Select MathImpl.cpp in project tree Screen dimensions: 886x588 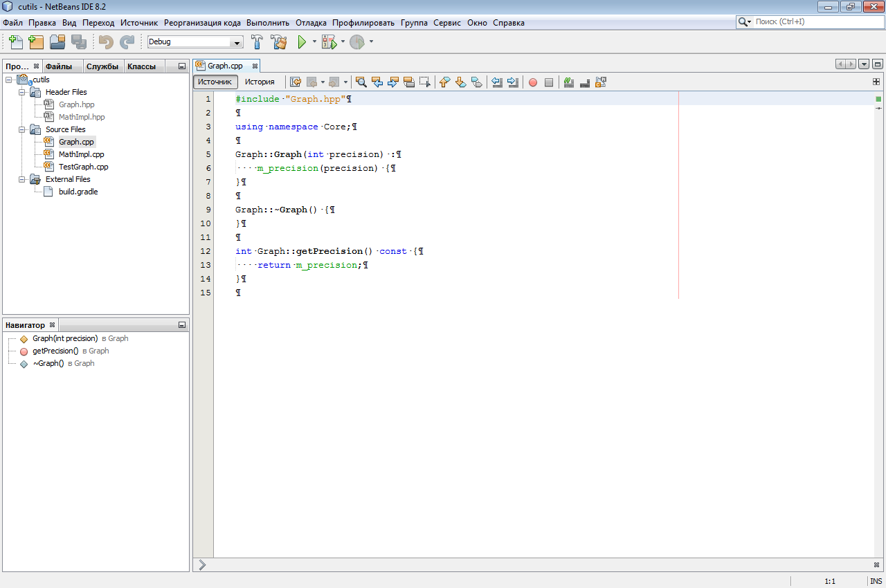click(81, 154)
